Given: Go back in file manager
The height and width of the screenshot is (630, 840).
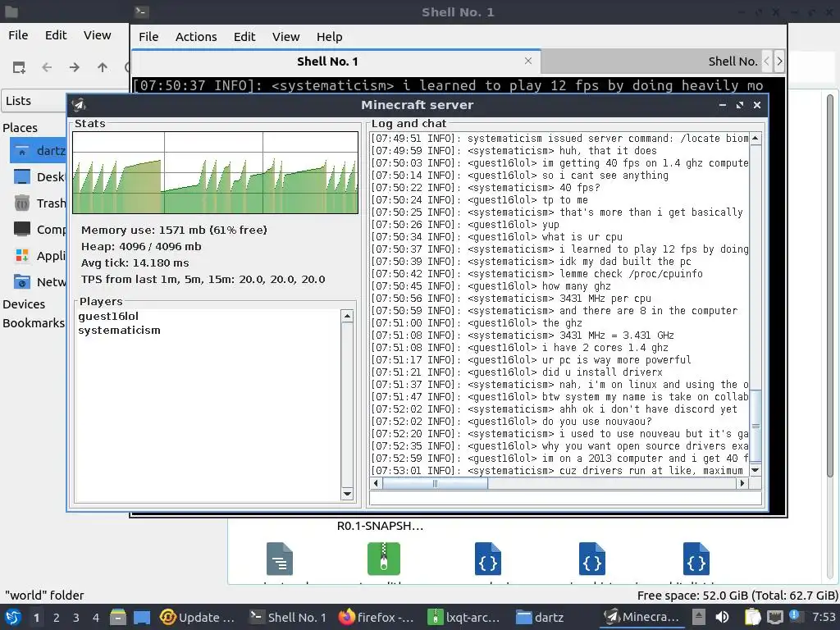Looking at the screenshot, I should (47, 67).
